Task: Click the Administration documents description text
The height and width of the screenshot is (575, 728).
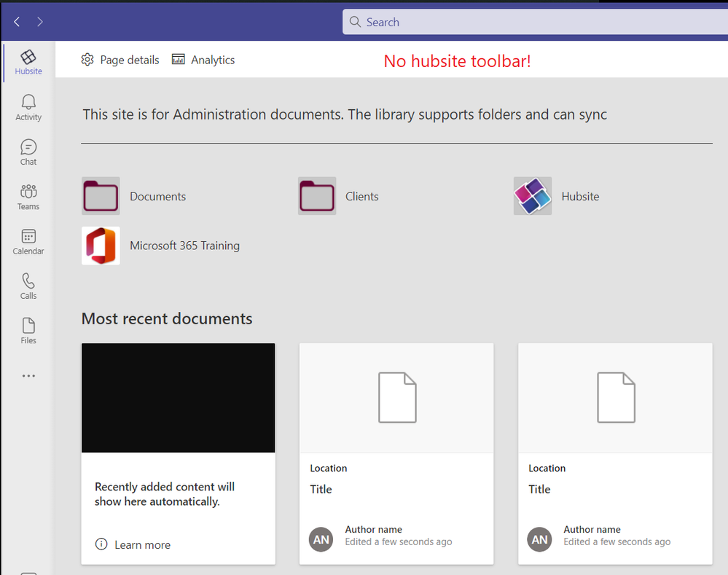Action: pyautogui.click(x=345, y=114)
